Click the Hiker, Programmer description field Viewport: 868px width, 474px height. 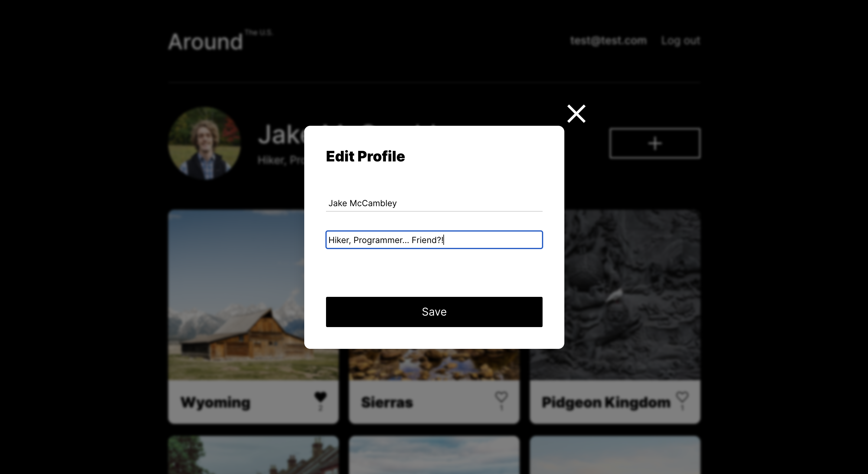pos(434,240)
